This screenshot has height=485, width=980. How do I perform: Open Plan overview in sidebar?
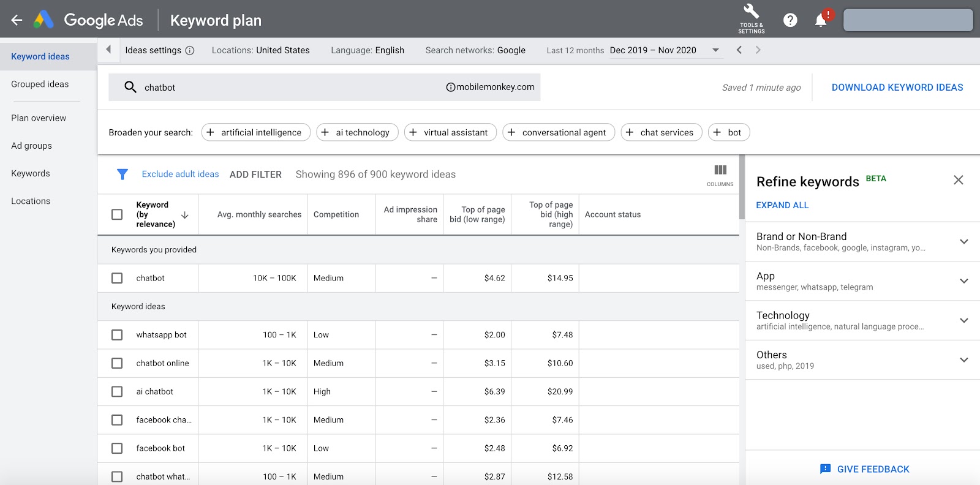coord(39,118)
